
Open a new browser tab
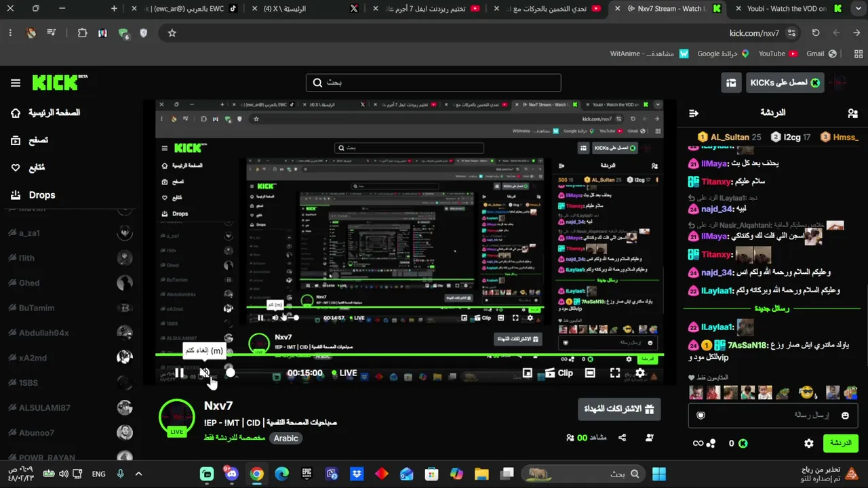(x=114, y=9)
